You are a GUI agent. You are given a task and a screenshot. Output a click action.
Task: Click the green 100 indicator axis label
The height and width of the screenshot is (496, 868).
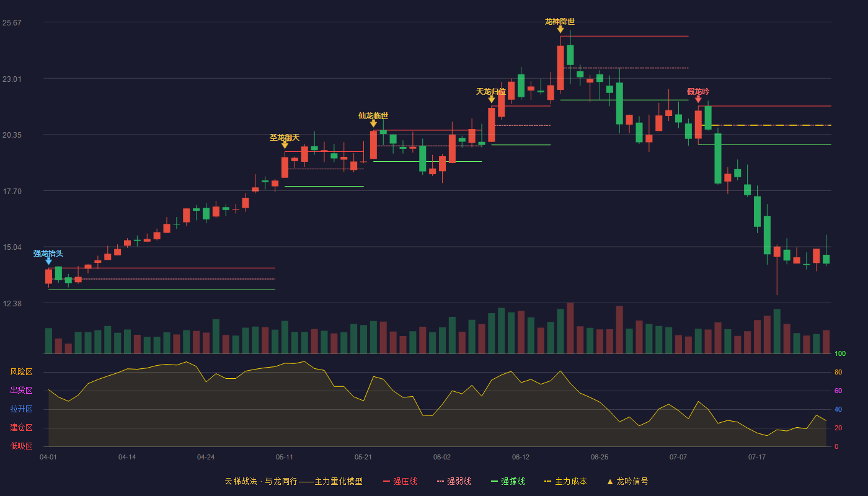click(840, 354)
